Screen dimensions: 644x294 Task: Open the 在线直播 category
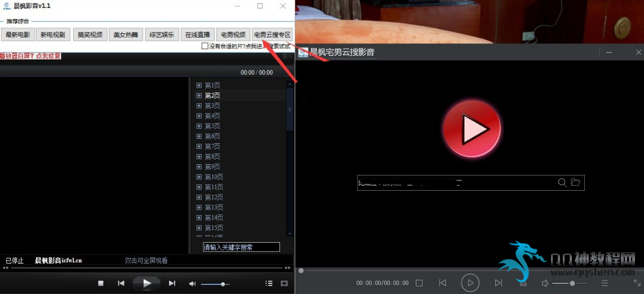click(x=198, y=35)
